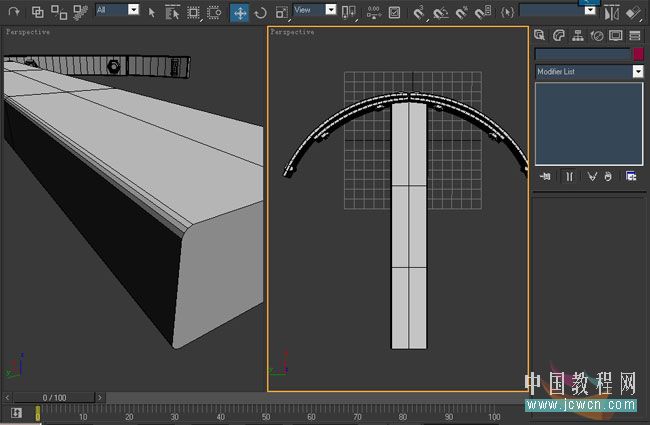Viewport: 650px width, 425px height.
Task: Open the 'View' reference coordinate dropdown
Action: coord(315,10)
